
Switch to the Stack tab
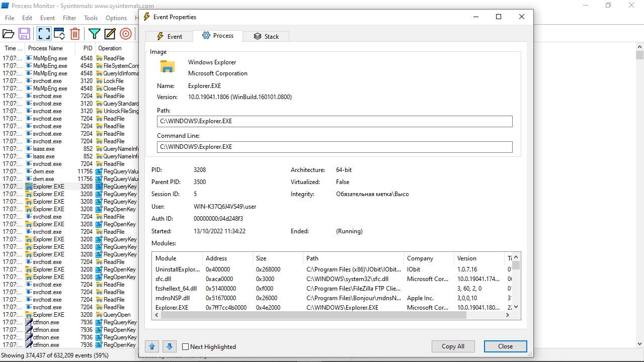coord(266,36)
